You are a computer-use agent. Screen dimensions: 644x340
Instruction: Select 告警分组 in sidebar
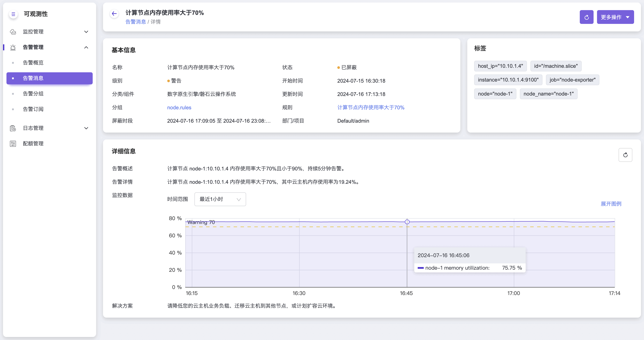33,94
